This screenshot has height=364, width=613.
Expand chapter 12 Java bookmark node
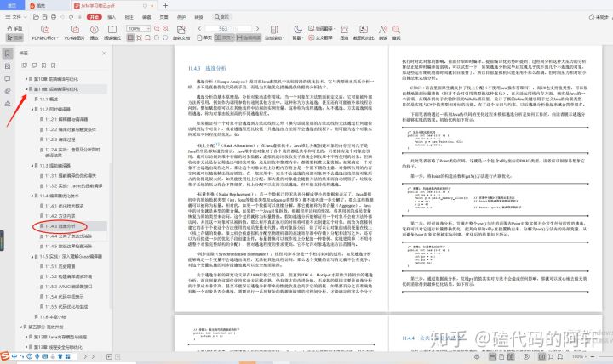(x=26, y=337)
